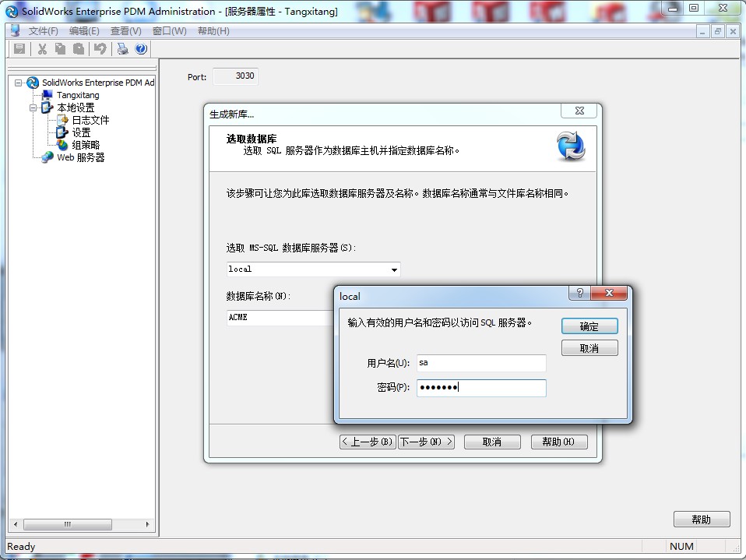Click the 上一步(B) back button
The image size is (746, 560).
368,442
